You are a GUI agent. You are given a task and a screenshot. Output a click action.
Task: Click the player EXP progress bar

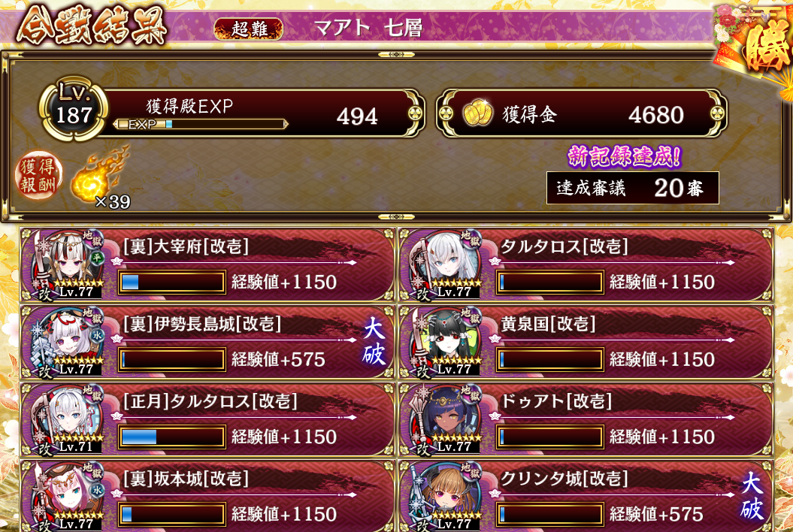point(201,124)
